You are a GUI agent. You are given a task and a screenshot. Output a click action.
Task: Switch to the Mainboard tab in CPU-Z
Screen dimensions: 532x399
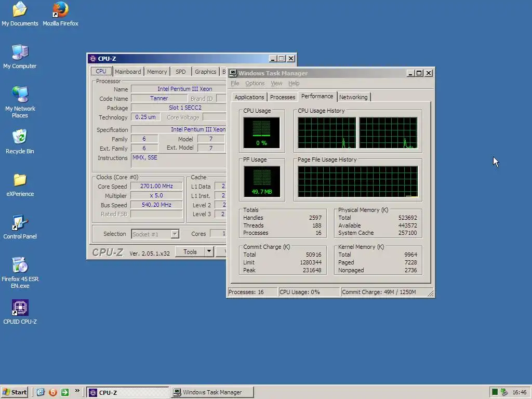coord(128,72)
